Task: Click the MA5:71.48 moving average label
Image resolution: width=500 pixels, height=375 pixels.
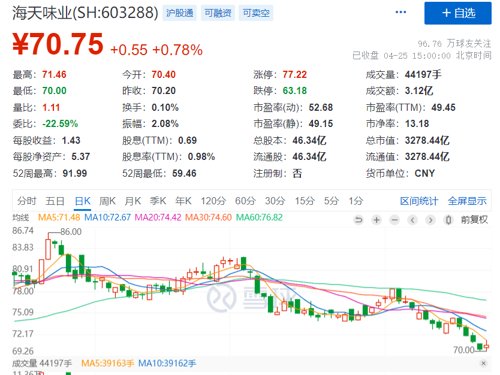Action: pos(59,218)
